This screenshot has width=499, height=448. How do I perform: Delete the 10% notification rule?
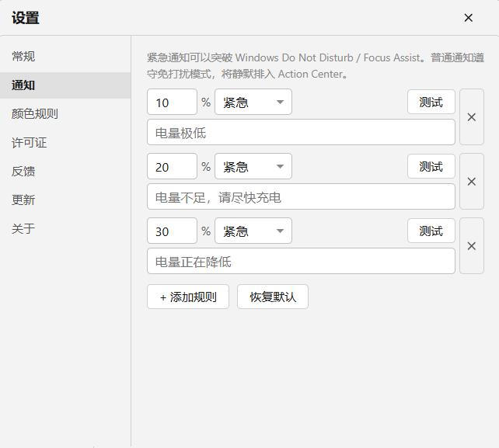coord(472,117)
